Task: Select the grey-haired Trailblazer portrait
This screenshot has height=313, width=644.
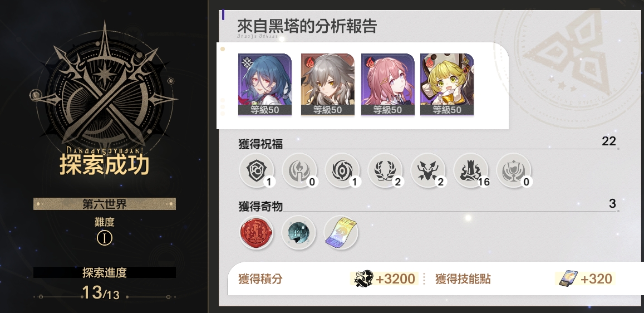Action: click(x=328, y=84)
